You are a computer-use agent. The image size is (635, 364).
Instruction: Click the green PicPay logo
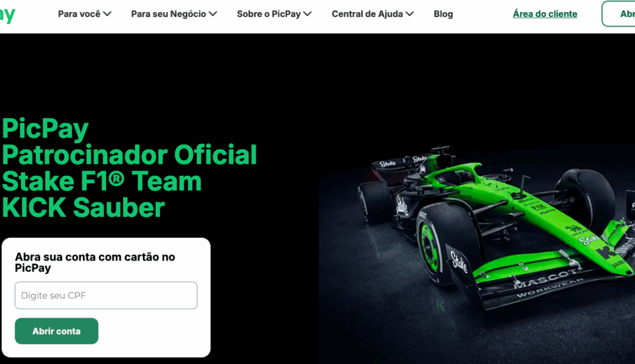coord(7,15)
